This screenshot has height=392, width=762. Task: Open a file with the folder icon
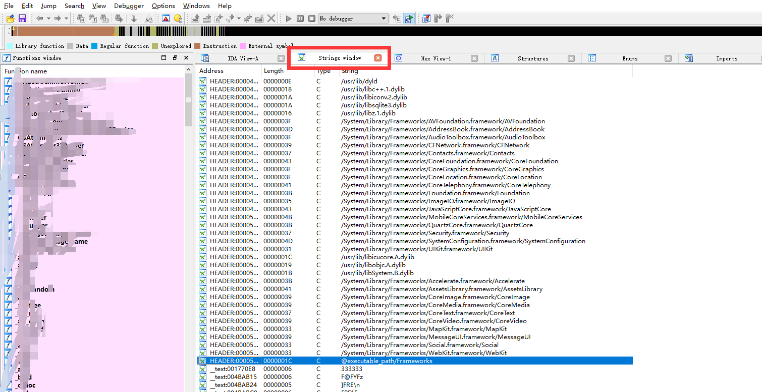[10, 18]
